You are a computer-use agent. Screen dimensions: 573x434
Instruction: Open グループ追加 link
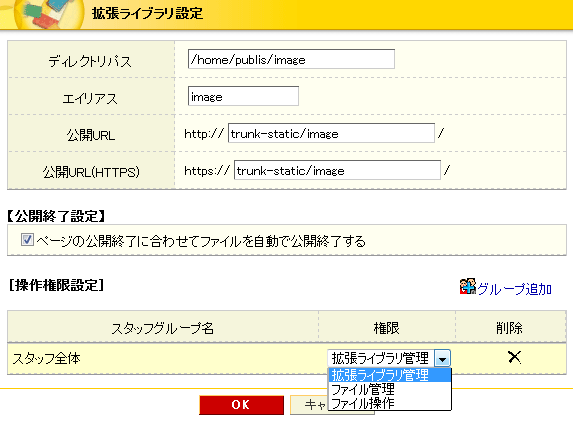tap(515, 289)
